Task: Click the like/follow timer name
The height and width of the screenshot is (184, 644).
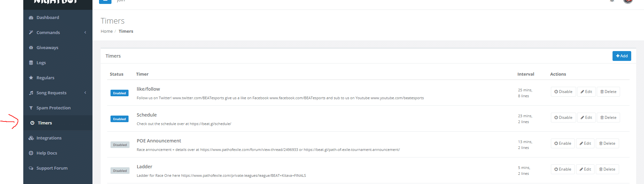Action: pos(148,89)
